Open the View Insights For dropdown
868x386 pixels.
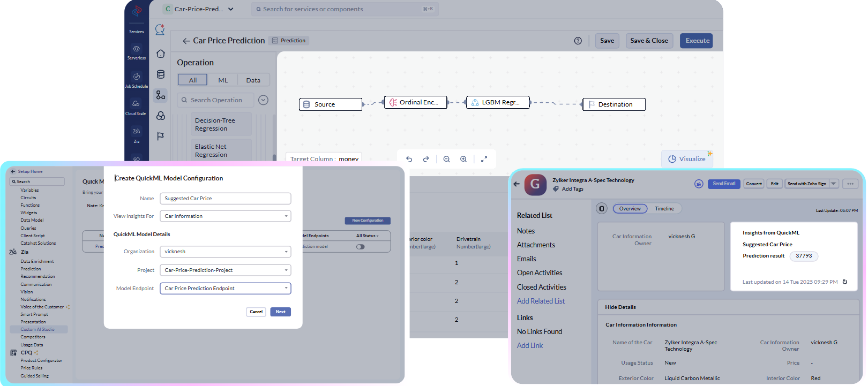click(x=226, y=216)
